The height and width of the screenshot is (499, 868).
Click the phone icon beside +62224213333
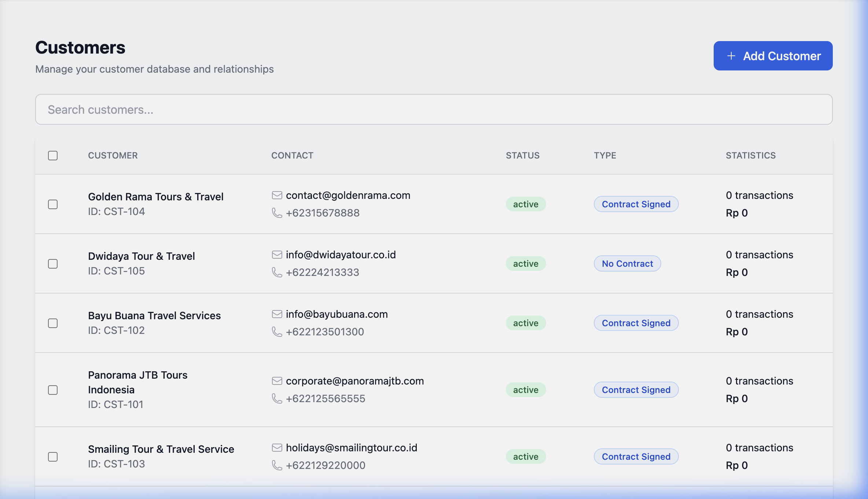click(277, 272)
